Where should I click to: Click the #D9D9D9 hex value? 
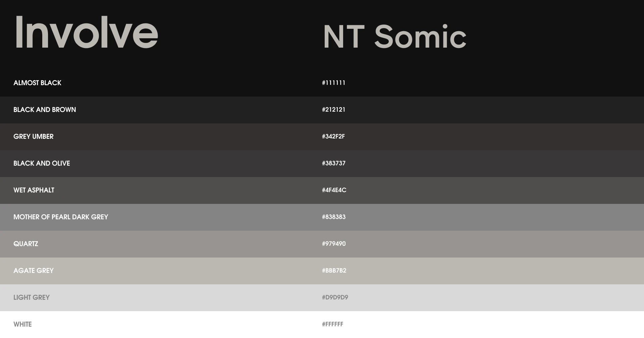click(x=335, y=297)
